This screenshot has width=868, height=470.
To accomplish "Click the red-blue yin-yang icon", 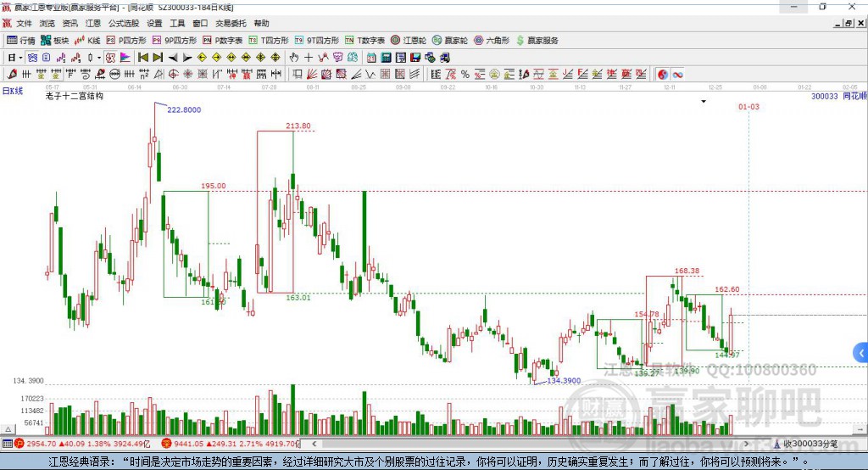I will 663,75.
